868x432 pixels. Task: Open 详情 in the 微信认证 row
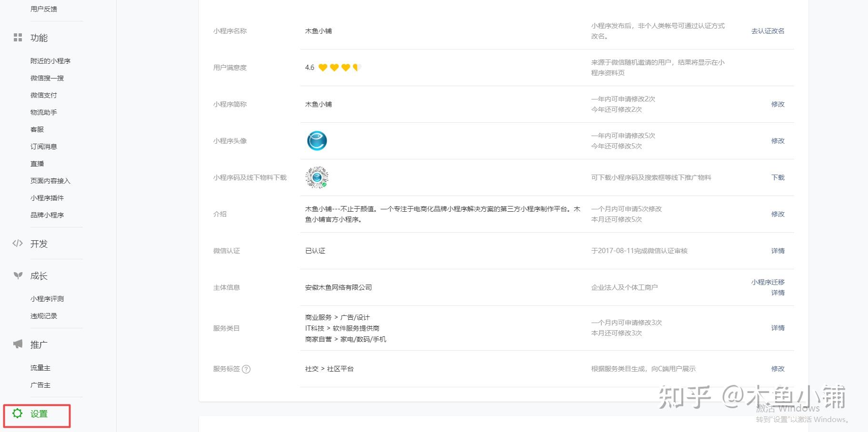coord(778,251)
